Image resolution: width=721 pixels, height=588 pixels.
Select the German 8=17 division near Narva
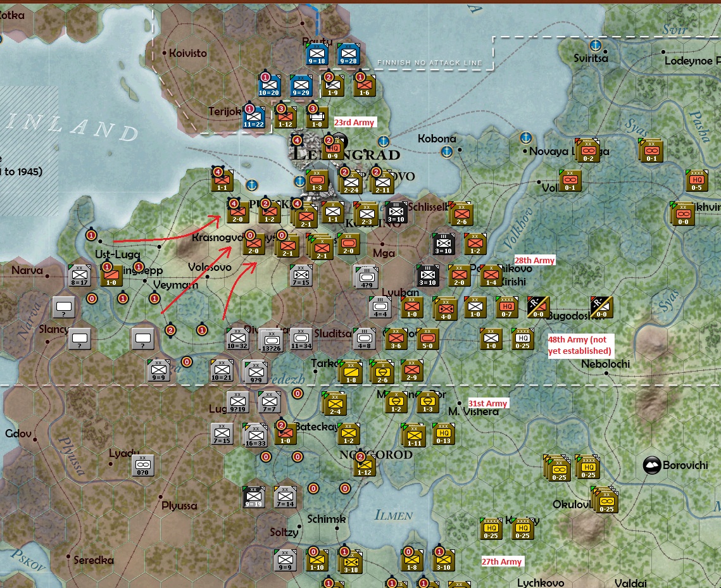point(80,276)
